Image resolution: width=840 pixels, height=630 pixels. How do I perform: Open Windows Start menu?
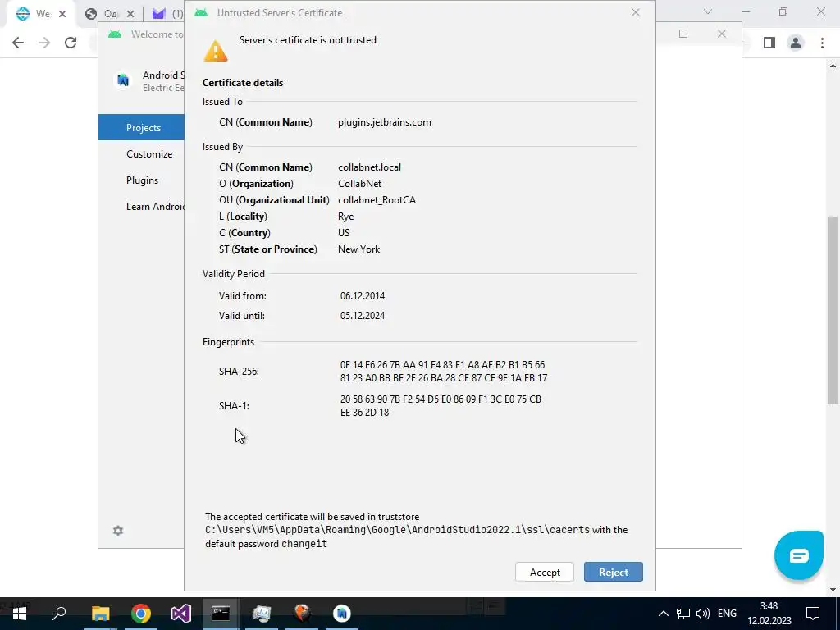[20, 614]
